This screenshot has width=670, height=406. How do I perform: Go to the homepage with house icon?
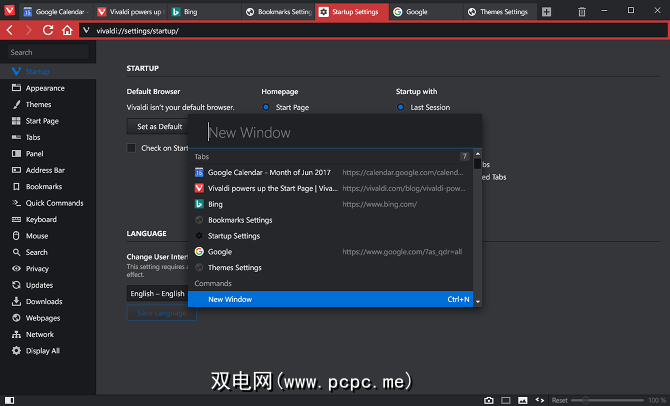pos(67,30)
